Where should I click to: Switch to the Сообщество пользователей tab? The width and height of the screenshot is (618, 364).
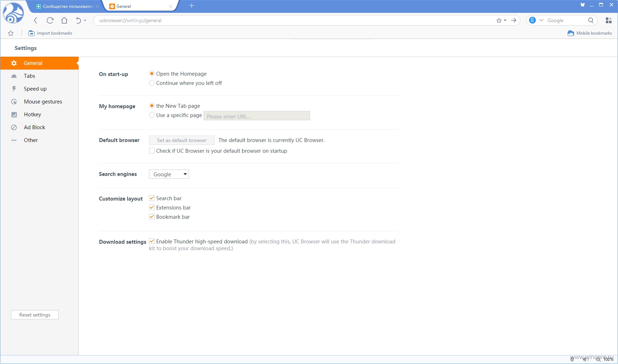65,6
